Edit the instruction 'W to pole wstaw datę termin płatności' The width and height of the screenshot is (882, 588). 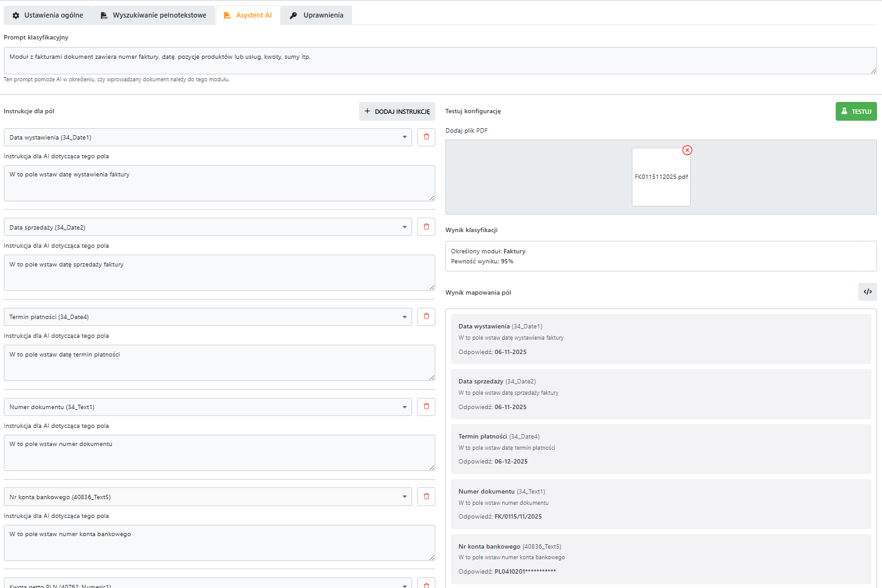tap(220, 363)
